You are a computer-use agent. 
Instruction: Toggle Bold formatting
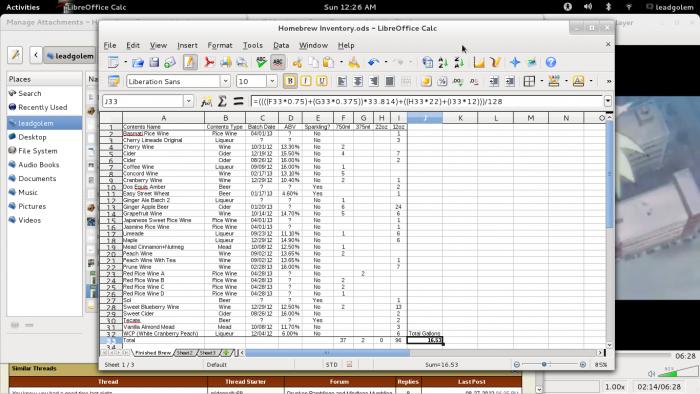290,81
